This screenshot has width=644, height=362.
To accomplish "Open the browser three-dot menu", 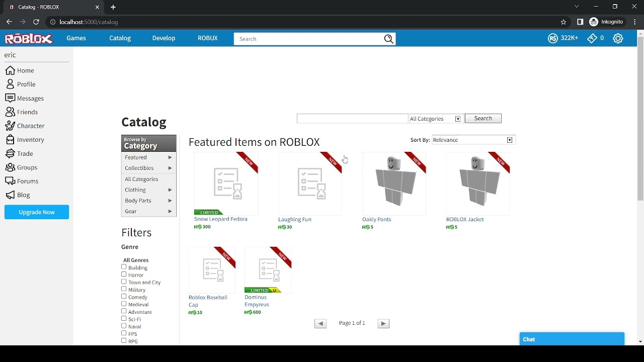I will [635, 22].
